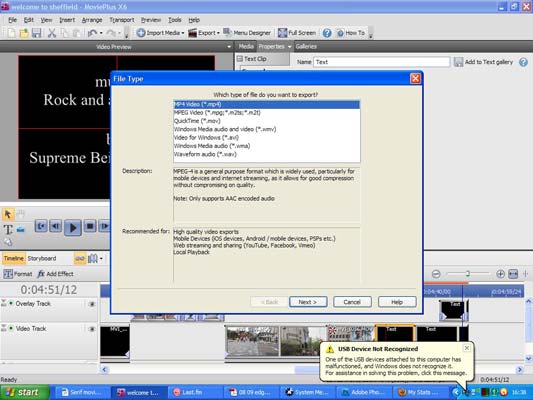Image resolution: width=533 pixels, height=400 pixels.
Task: Select the street video clip thumbnail
Action: click(252, 341)
